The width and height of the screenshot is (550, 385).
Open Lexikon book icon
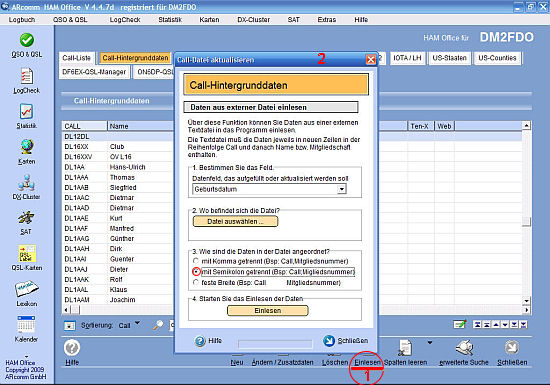(27, 289)
